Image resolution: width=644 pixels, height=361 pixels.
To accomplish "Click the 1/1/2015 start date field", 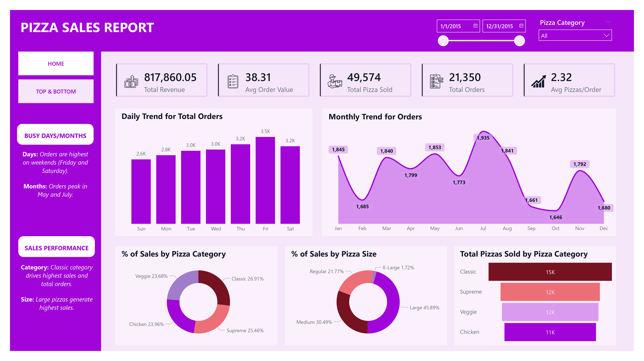I will click(x=451, y=26).
